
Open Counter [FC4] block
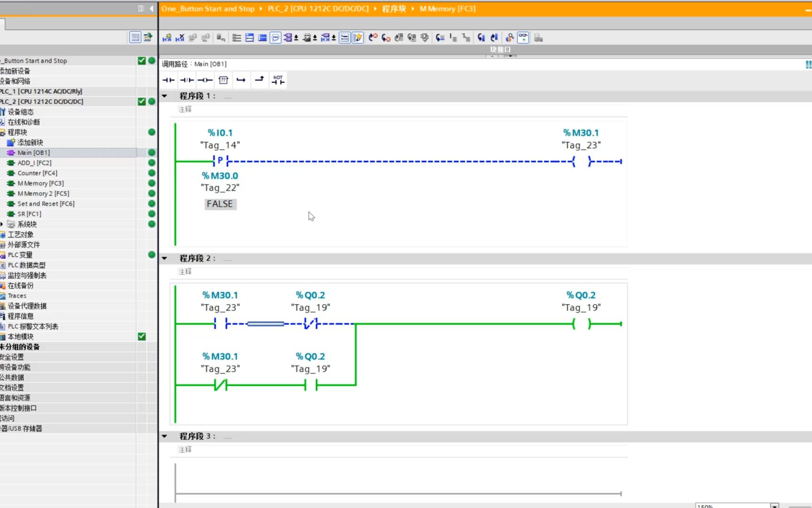(x=37, y=173)
